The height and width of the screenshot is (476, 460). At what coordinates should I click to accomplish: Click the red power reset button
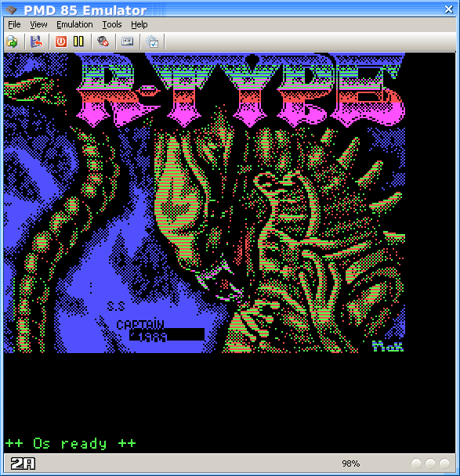click(61, 41)
